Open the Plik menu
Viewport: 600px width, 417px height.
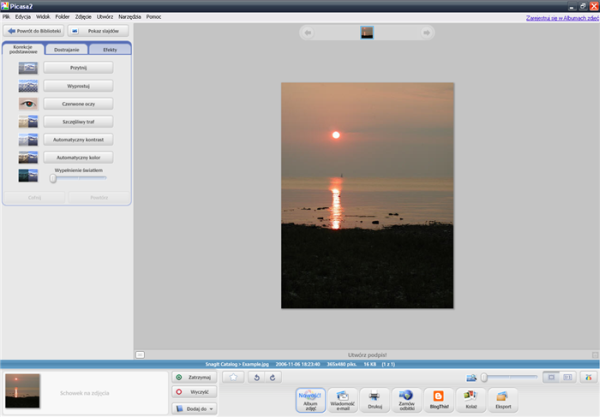click(x=6, y=17)
